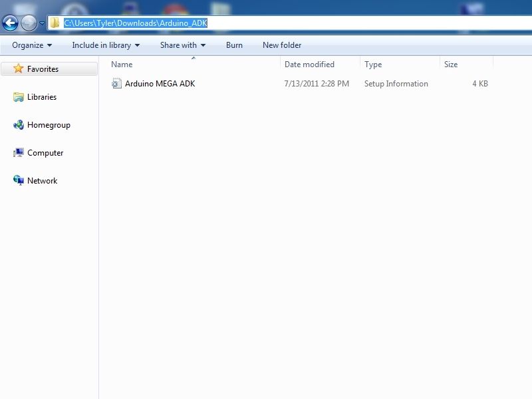
Task: Click the Burn button
Action: point(235,45)
